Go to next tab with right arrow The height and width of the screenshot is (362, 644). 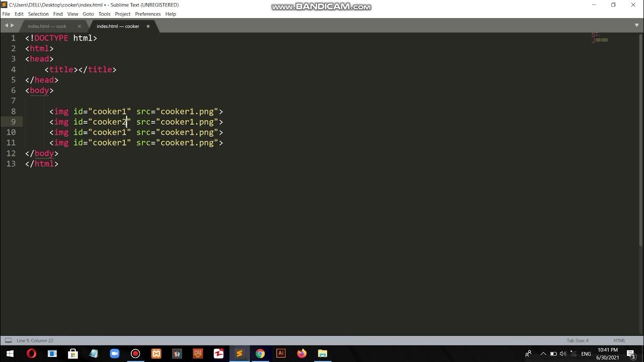12,25
